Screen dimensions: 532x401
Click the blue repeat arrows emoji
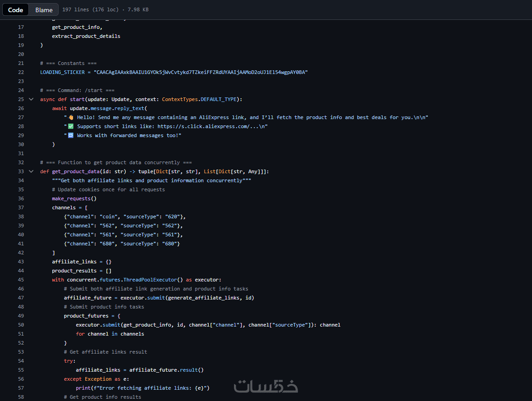coord(71,135)
